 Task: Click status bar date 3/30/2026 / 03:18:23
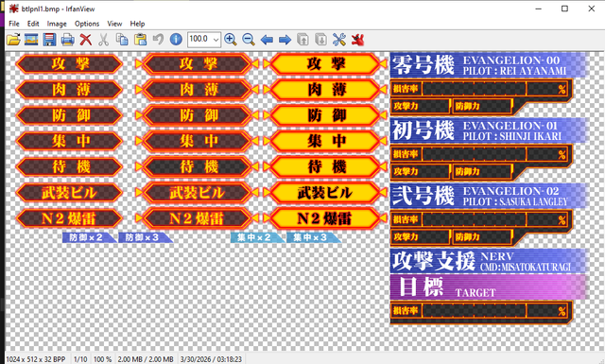(x=211, y=359)
